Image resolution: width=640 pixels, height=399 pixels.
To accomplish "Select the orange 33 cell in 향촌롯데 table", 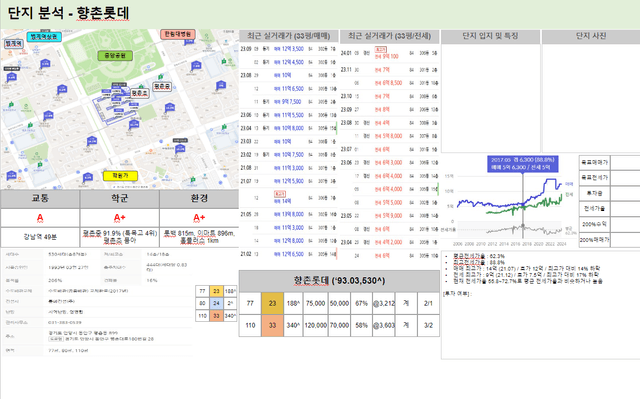I will pos(272,325).
